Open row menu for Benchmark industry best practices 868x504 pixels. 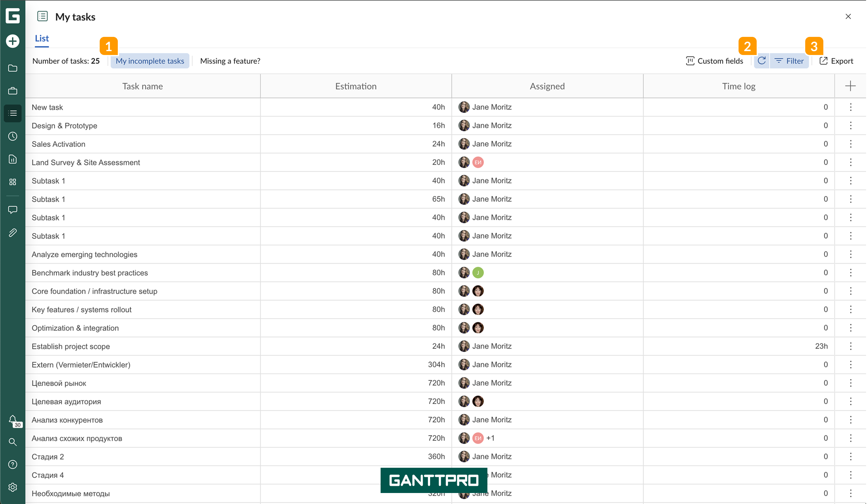coord(851,273)
